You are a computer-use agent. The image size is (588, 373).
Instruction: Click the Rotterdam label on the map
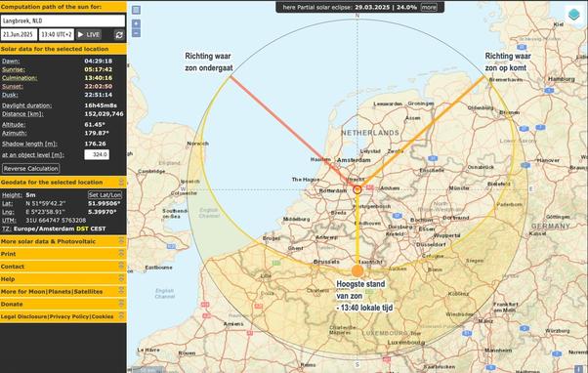333,190
